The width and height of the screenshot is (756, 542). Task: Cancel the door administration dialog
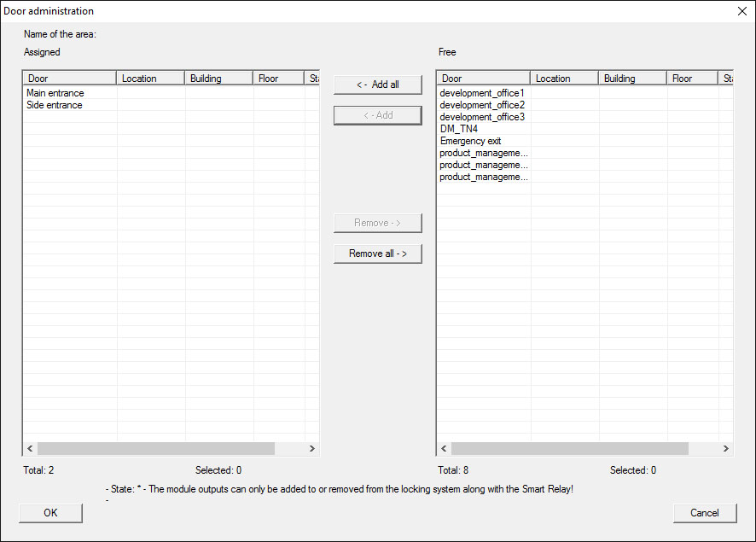(x=704, y=513)
